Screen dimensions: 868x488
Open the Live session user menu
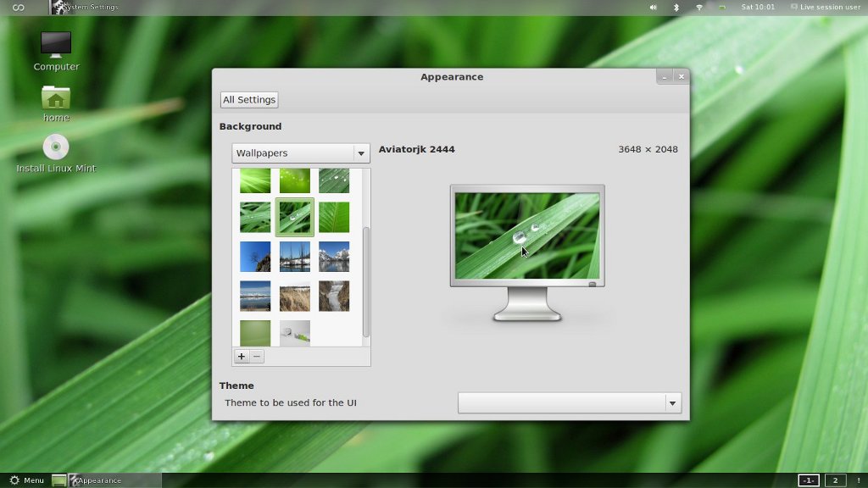pos(825,7)
